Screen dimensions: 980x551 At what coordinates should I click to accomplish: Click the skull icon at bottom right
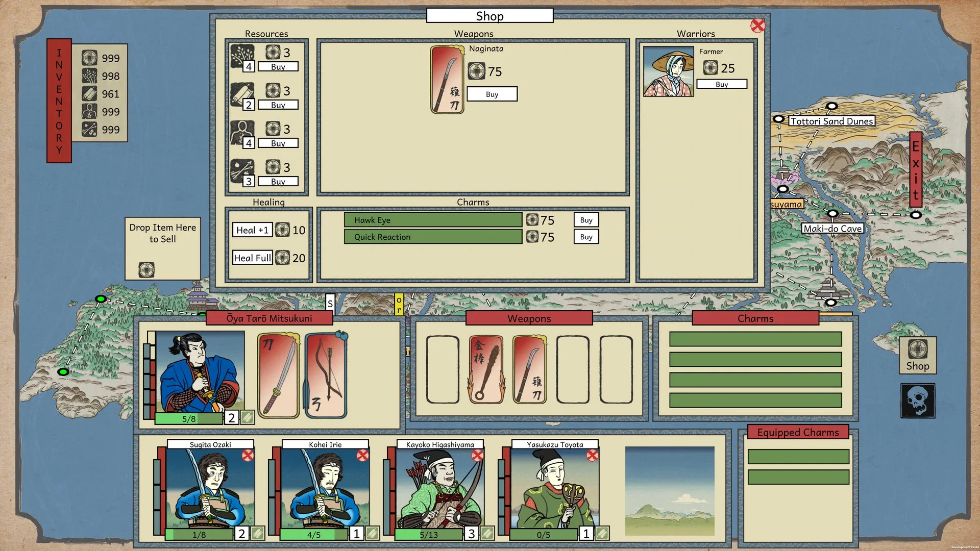click(918, 399)
